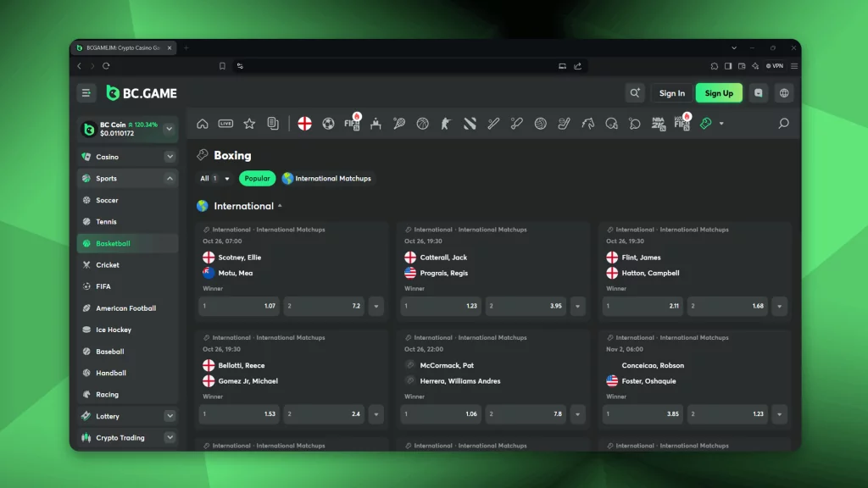The width and height of the screenshot is (868, 488).
Task: Click the header search button
Action: coord(635,93)
